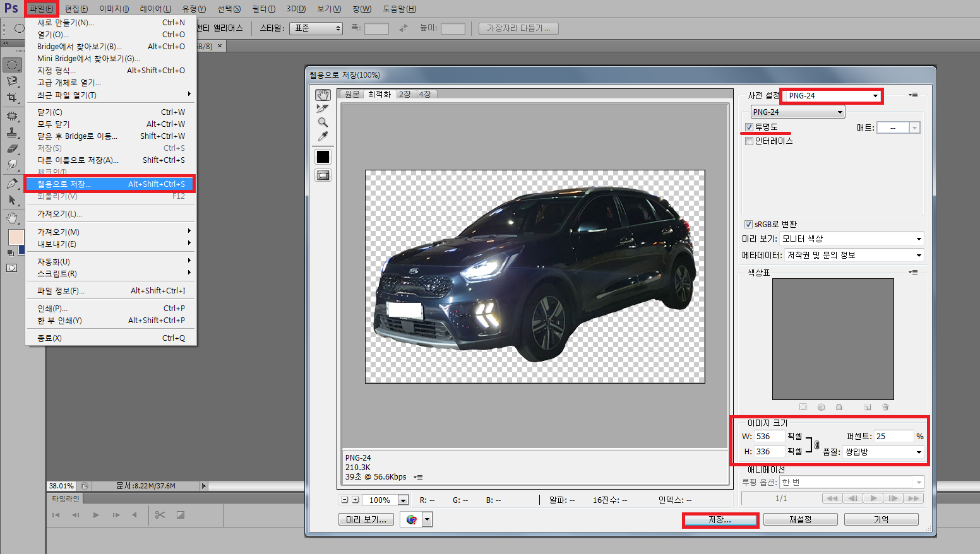Click the scissors icon in timeline panel
The width and height of the screenshot is (980, 554).
tap(160, 515)
